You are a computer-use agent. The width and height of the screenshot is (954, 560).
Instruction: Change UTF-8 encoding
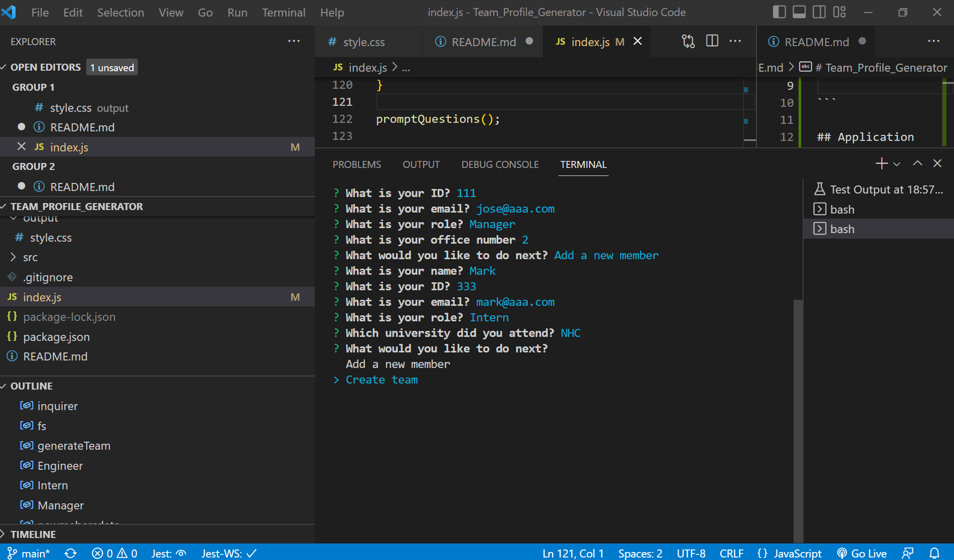(x=691, y=553)
